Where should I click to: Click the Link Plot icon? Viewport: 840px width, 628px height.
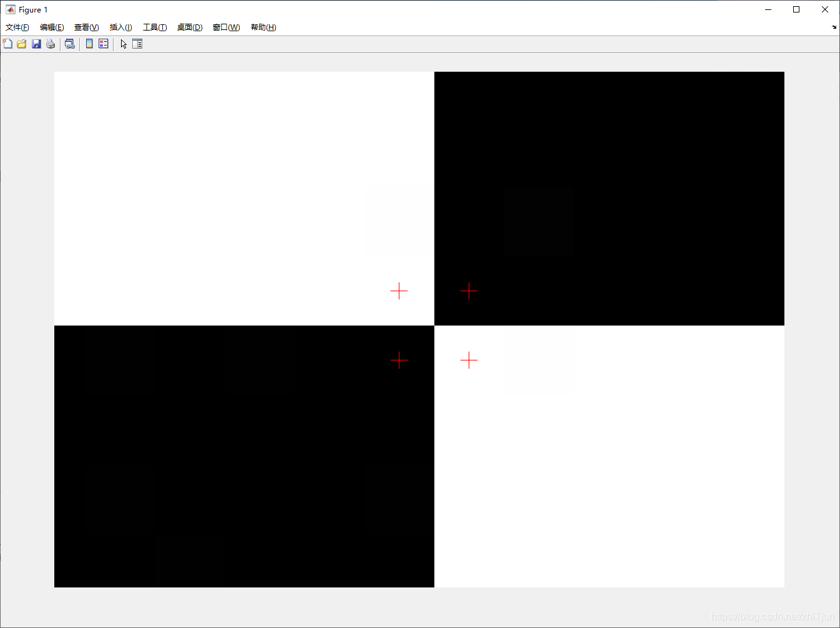pyautogui.click(x=70, y=44)
